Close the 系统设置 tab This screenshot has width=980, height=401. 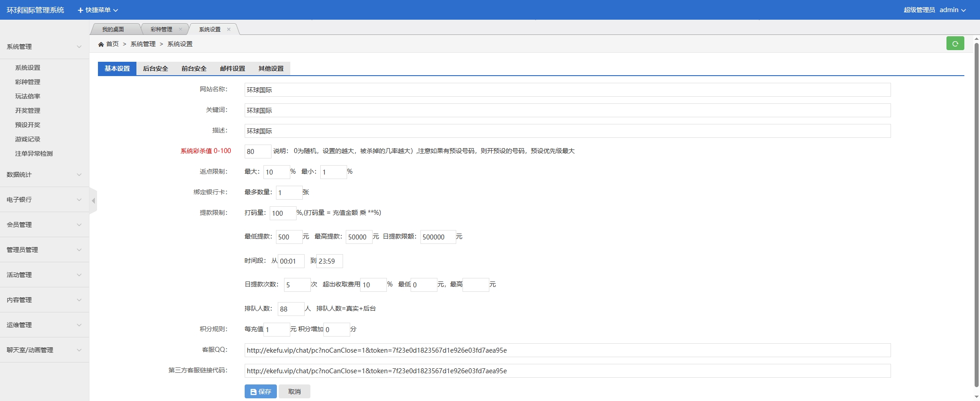coord(229,30)
